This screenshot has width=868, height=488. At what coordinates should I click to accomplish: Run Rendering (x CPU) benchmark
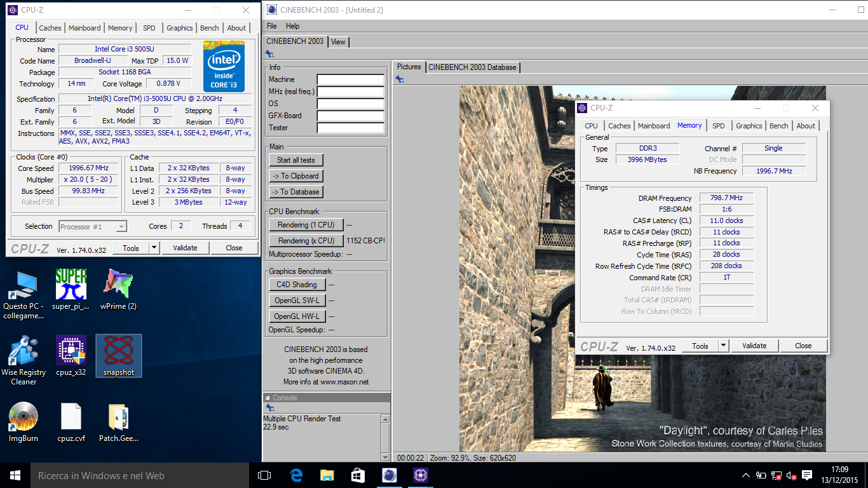(x=306, y=241)
